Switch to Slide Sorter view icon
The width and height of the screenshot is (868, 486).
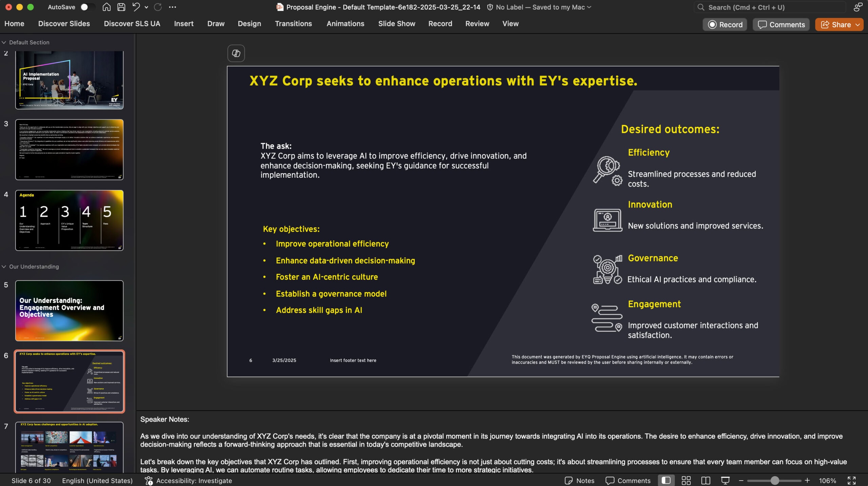pyautogui.click(x=686, y=481)
